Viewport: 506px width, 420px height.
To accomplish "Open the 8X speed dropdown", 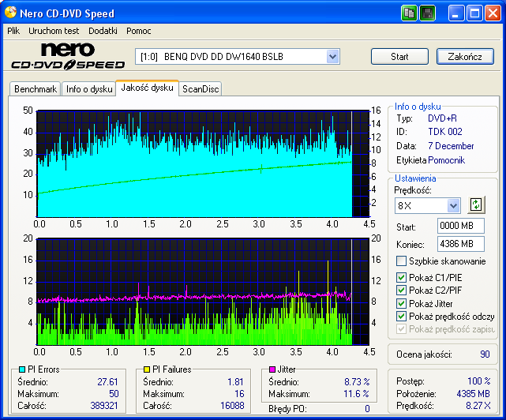I will click(x=453, y=205).
